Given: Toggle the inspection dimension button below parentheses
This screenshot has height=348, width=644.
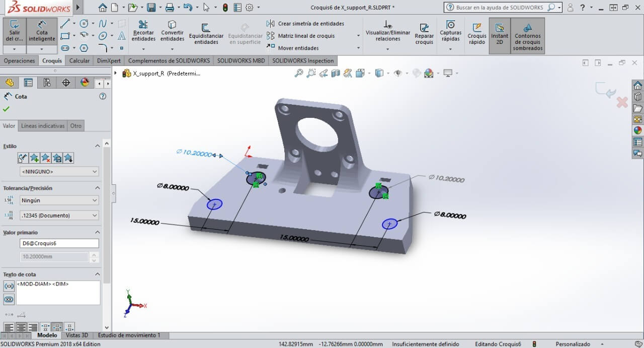Looking at the screenshot, I should [9, 299].
